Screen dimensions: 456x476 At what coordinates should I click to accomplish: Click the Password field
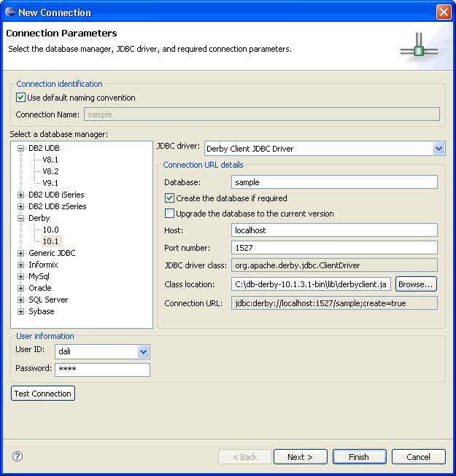tap(102, 370)
